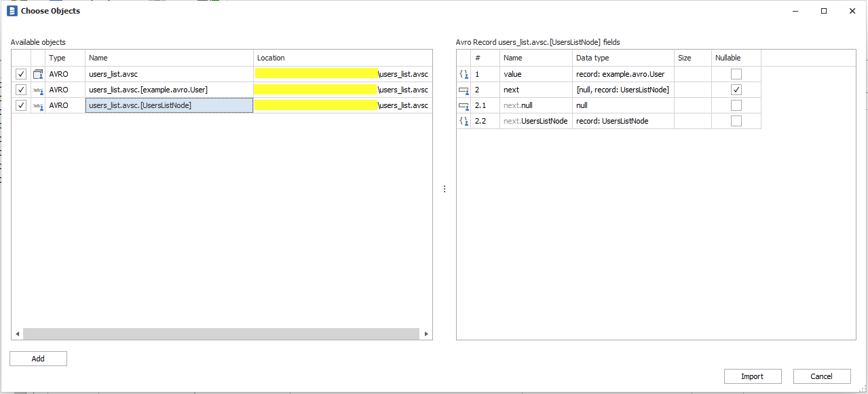Uncheck the users_list.avsc.[UsersListNode] object checkbox

click(x=21, y=105)
